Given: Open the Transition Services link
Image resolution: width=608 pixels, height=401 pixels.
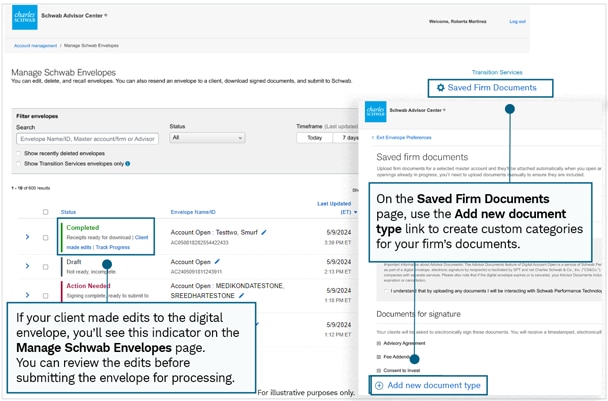Looking at the screenshot, I should tap(497, 73).
